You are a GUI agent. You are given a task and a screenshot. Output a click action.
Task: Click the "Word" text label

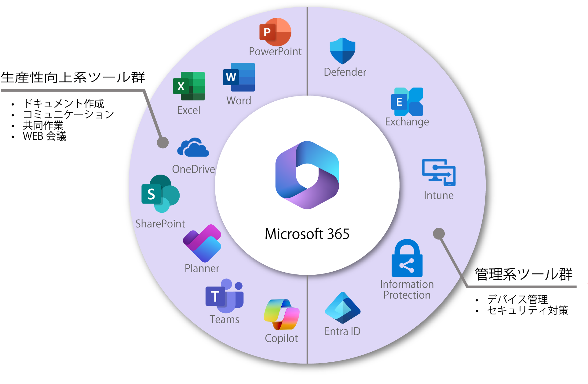(x=239, y=101)
